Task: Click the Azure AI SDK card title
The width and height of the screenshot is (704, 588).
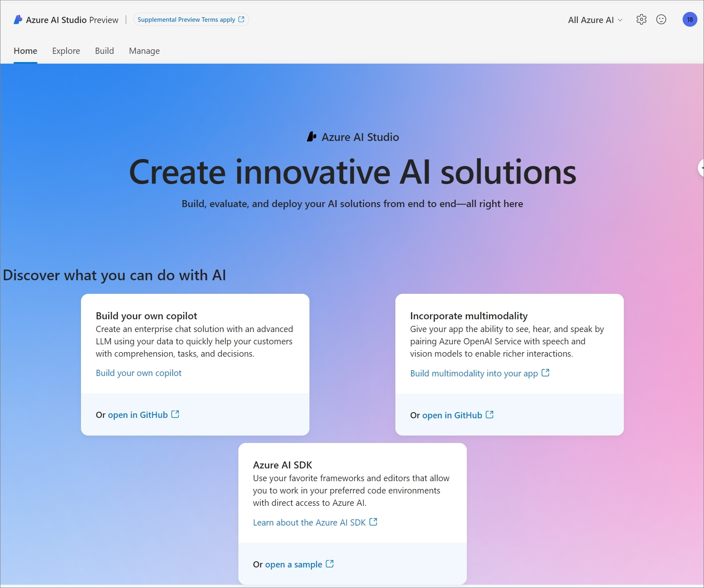Action: 283,465
